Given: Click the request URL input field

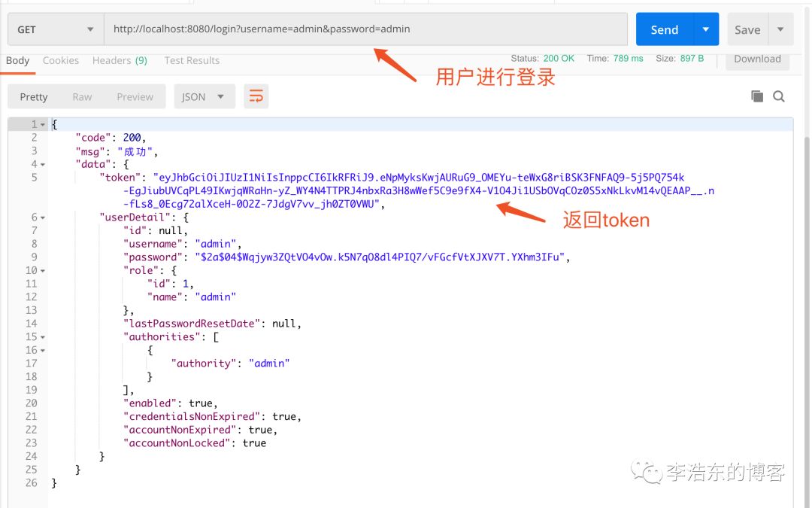Looking at the screenshot, I should pyautogui.click(x=365, y=29).
